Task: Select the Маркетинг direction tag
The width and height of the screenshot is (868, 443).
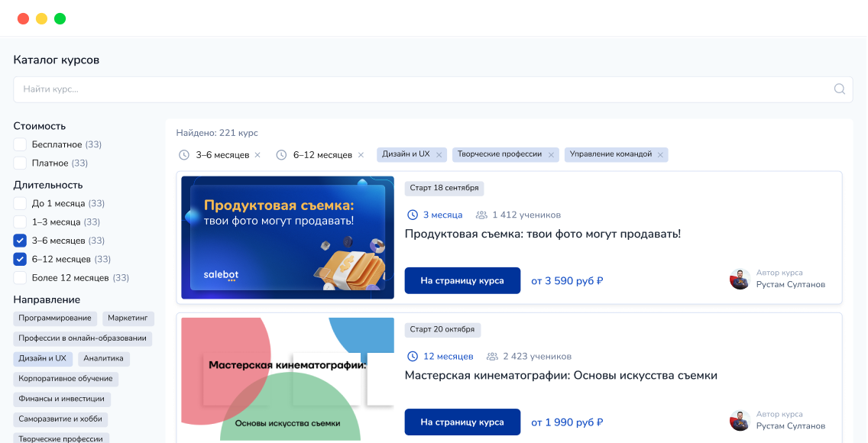Action: (x=128, y=318)
